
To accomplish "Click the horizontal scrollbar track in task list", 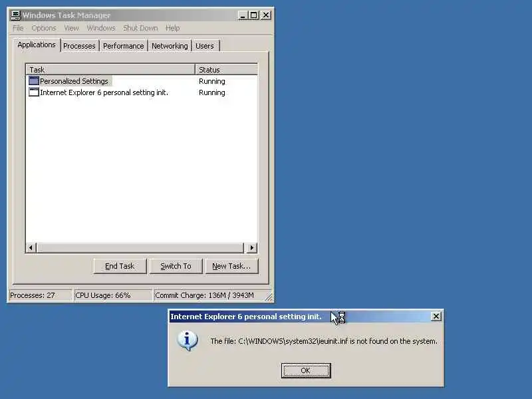I will pos(140,247).
